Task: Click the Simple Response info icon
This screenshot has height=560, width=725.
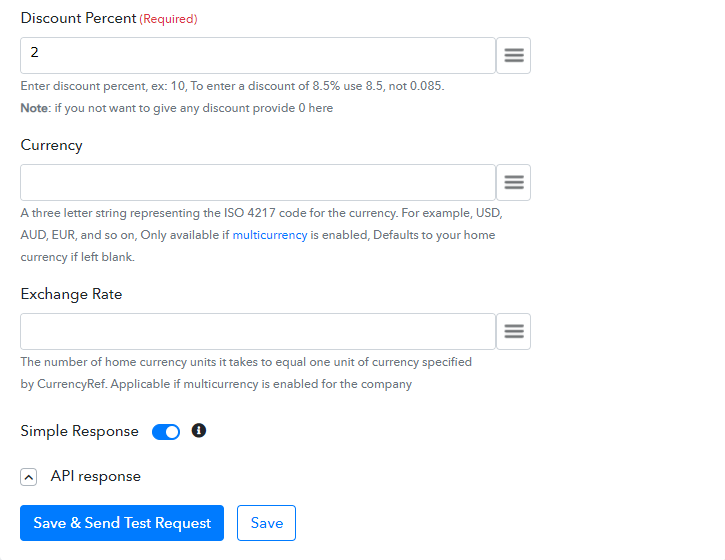Action: coord(199,431)
